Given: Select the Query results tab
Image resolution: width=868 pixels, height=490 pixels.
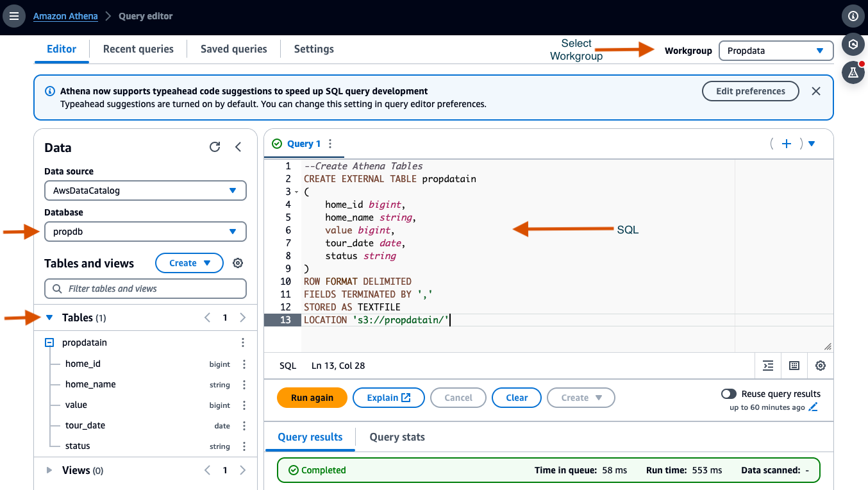Looking at the screenshot, I should tap(310, 437).
